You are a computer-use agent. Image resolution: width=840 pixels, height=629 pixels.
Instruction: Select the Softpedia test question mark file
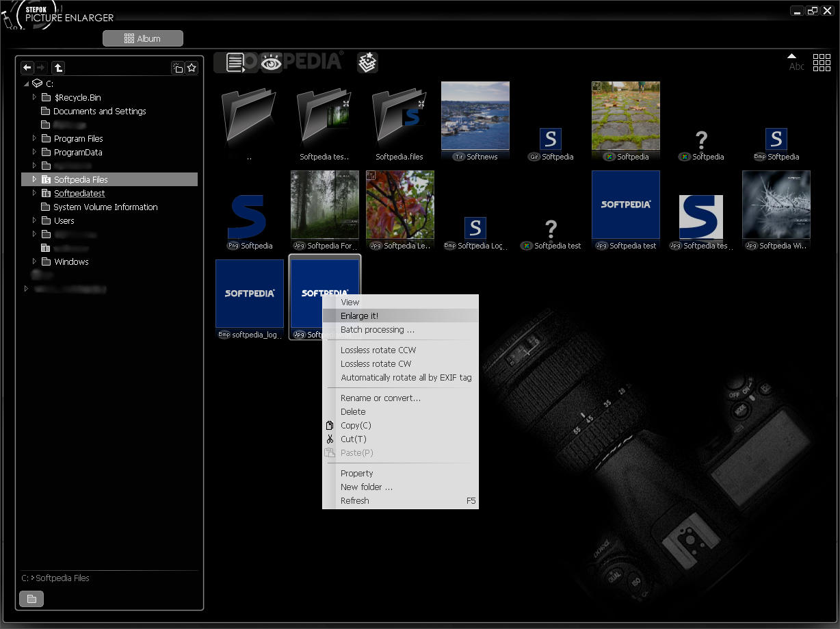point(551,229)
